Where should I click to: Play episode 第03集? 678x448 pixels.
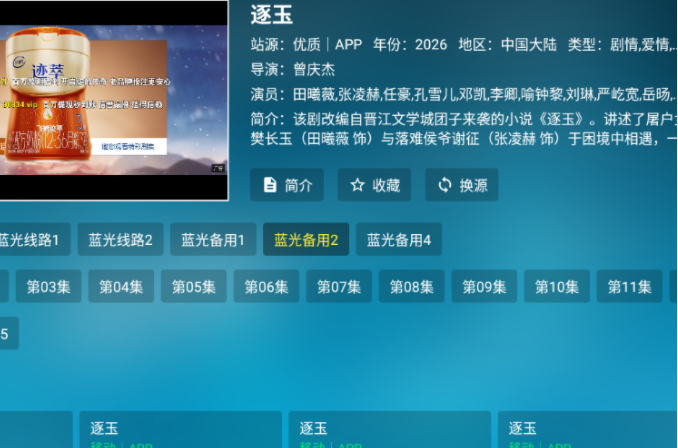(48, 286)
